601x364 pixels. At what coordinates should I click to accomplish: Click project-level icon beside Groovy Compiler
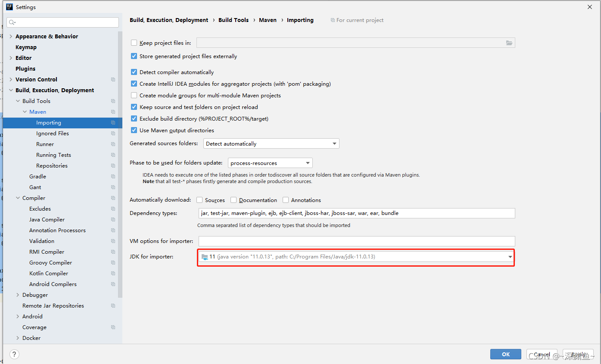[x=113, y=262]
